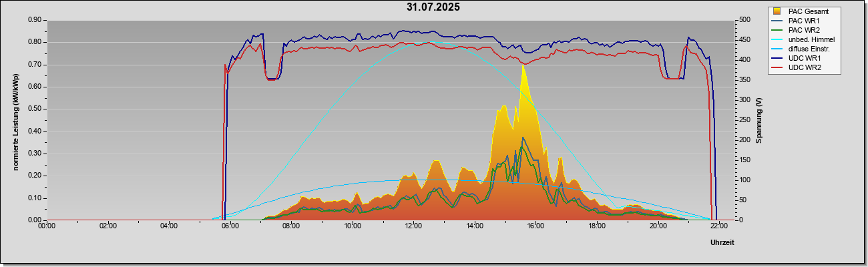Image resolution: width=868 pixels, height=267 pixels.
Task: Click the chart title 31.07.2025
Action: (433, 7)
